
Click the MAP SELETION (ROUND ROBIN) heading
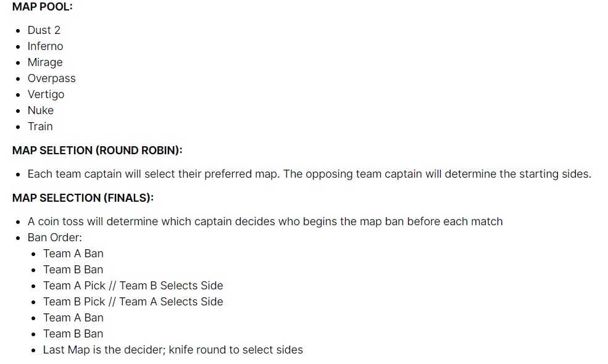click(x=97, y=151)
